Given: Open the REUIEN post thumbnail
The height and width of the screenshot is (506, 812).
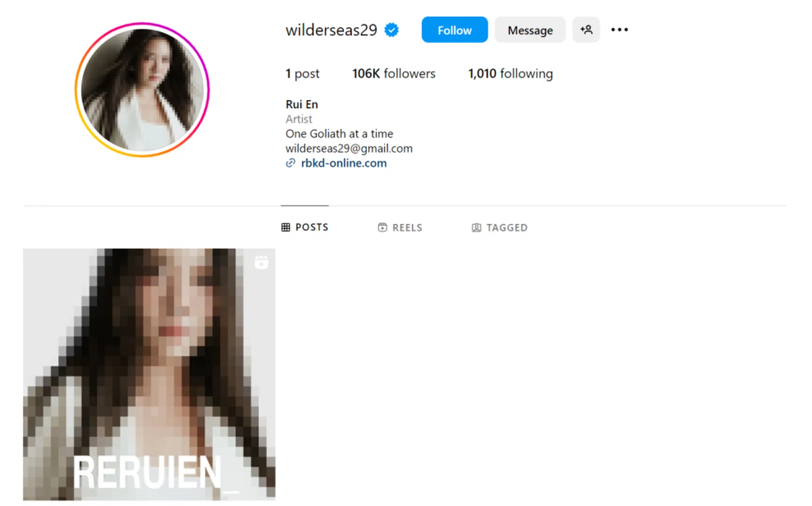Looking at the screenshot, I should coord(149,375).
